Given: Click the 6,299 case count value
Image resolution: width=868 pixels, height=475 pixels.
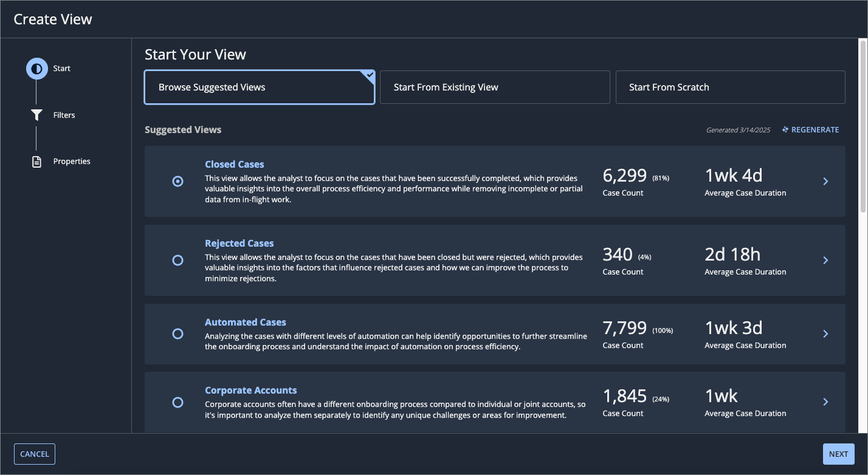Looking at the screenshot, I should pyautogui.click(x=625, y=176).
